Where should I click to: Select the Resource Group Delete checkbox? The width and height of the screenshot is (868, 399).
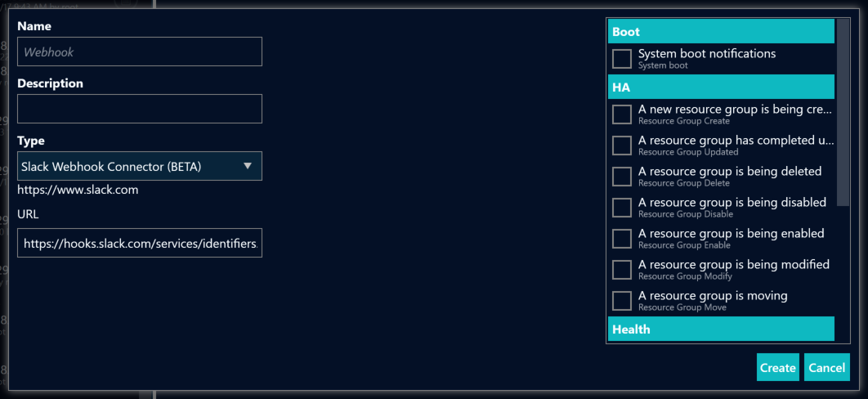[x=622, y=177]
